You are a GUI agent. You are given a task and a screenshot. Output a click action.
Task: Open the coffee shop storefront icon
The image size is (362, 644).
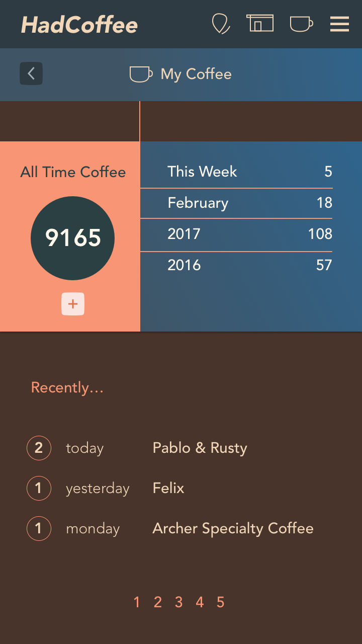pos(260,24)
